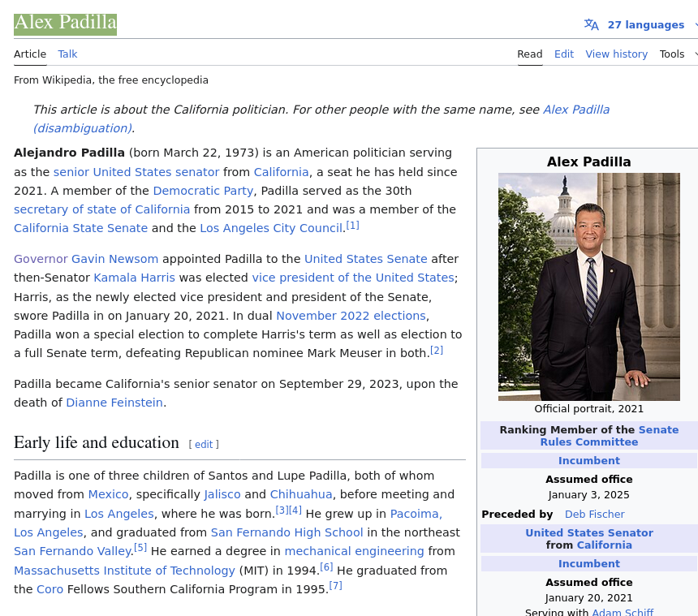Open the View history tab
This screenshot has width=698, height=616.
point(617,54)
